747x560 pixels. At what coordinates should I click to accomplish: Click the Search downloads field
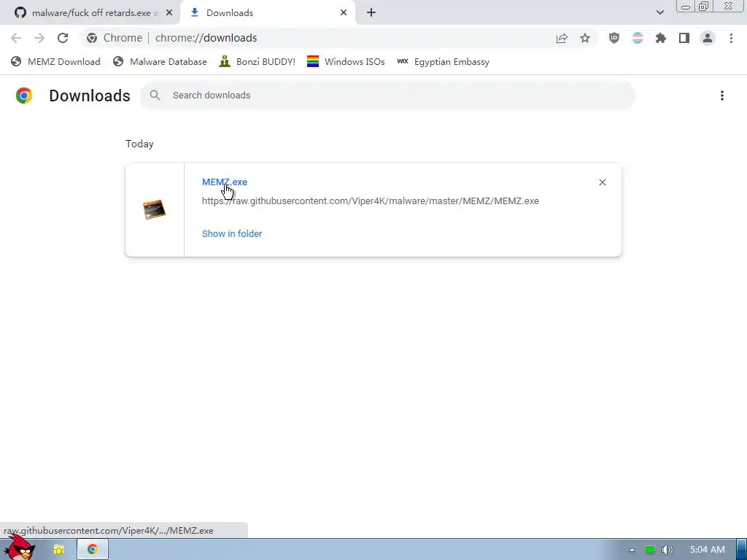[387, 96]
